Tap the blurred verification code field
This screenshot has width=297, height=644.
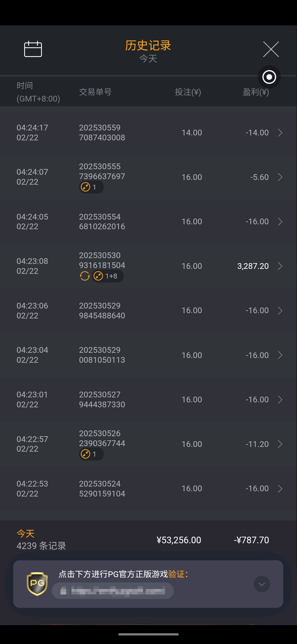pos(113,591)
